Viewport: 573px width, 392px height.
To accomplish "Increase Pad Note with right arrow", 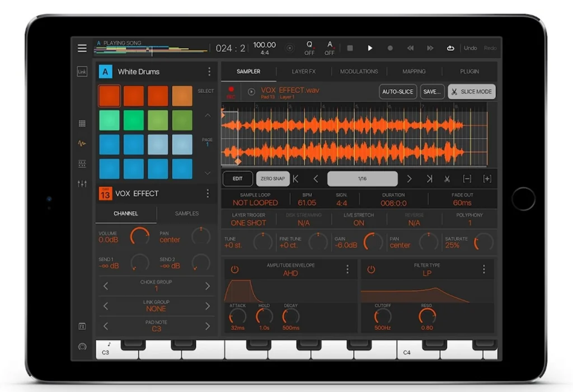I will 207,326.
